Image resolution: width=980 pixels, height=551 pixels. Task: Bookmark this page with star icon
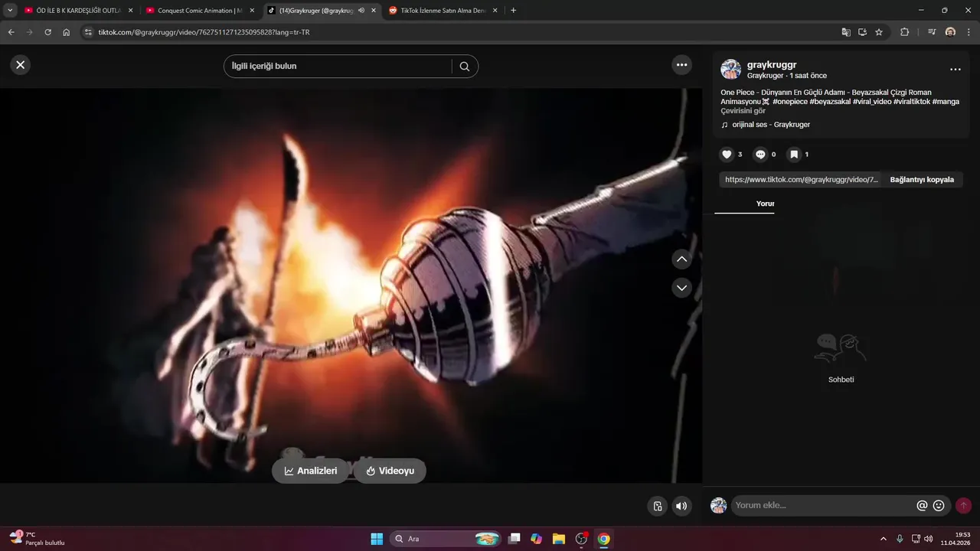879,32
